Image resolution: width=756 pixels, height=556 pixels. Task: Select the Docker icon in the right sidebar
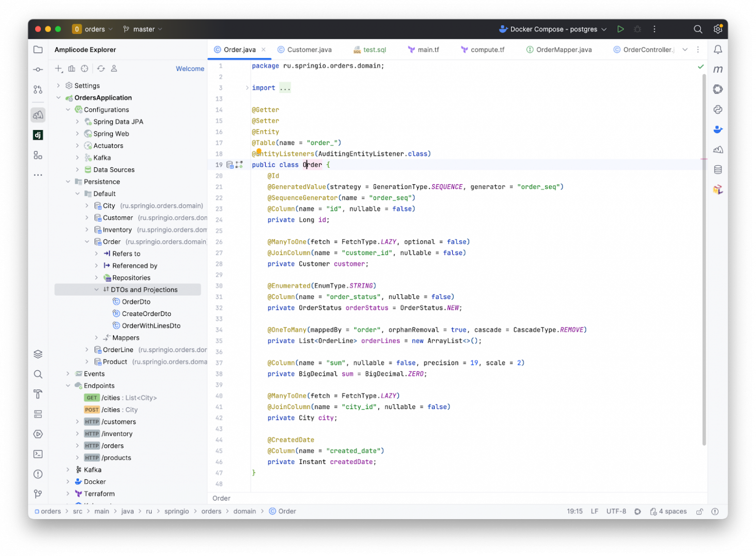pyautogui.click(x=719, y=129)
